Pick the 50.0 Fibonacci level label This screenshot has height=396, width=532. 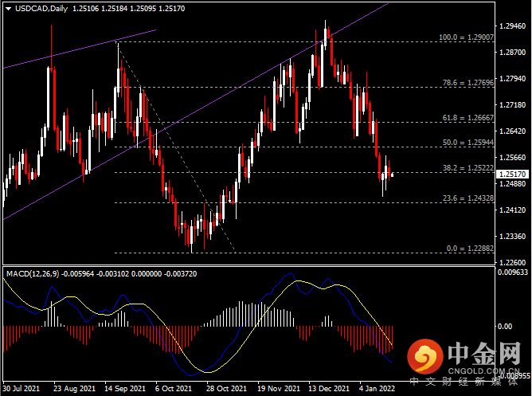(x=467, y=143)
